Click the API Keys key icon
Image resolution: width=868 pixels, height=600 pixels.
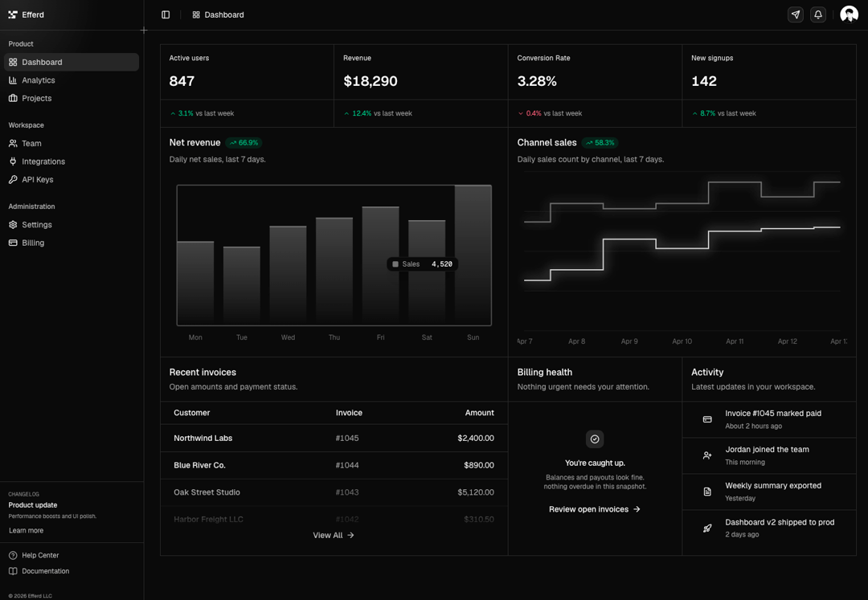pyautogui.click(x=13, y=180)
